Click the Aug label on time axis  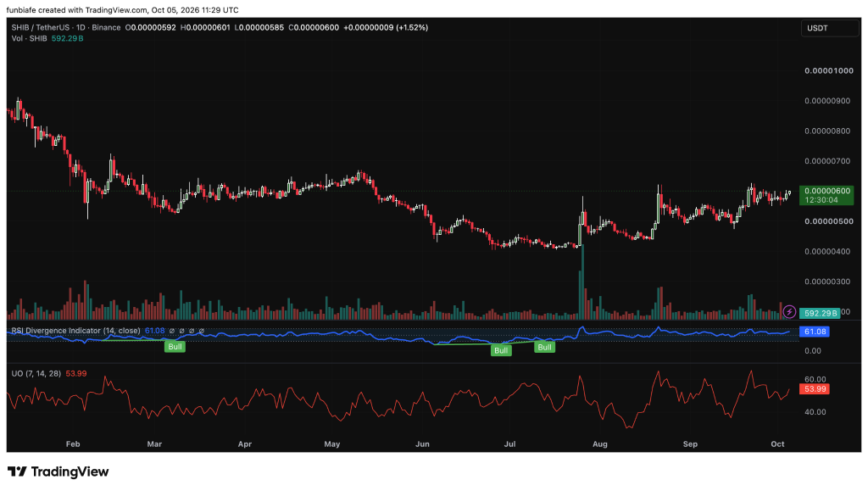pos(600,444)
